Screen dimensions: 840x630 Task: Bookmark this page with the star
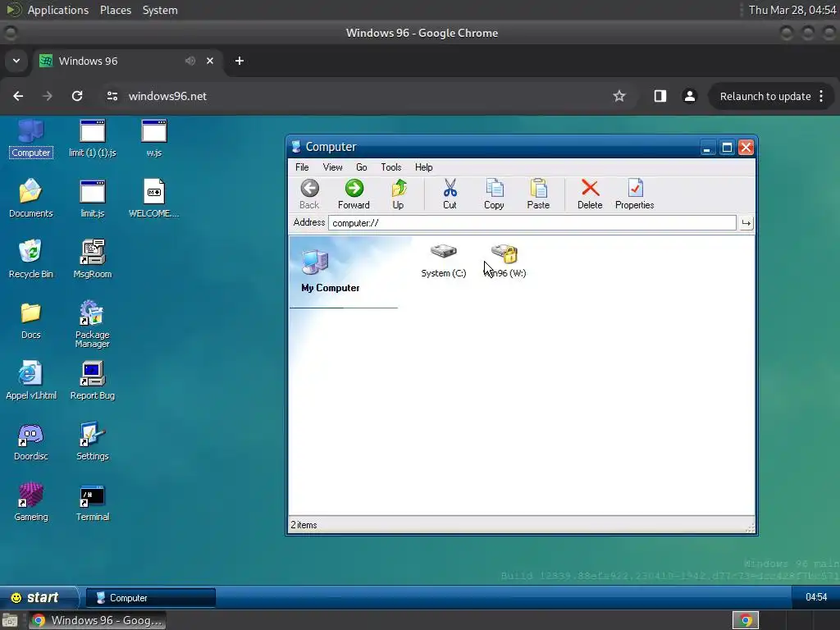coord(619,96)
